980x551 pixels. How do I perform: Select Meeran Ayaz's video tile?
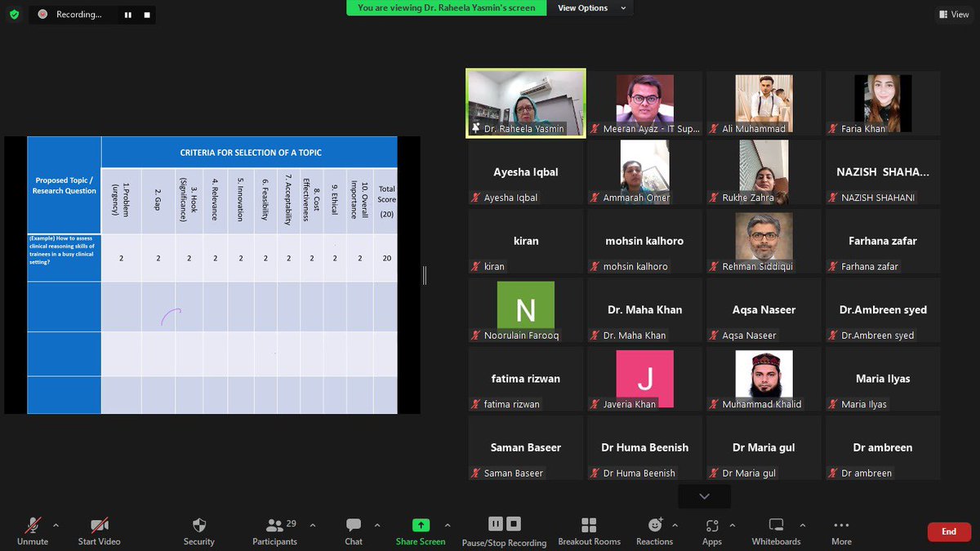[645, 103]
